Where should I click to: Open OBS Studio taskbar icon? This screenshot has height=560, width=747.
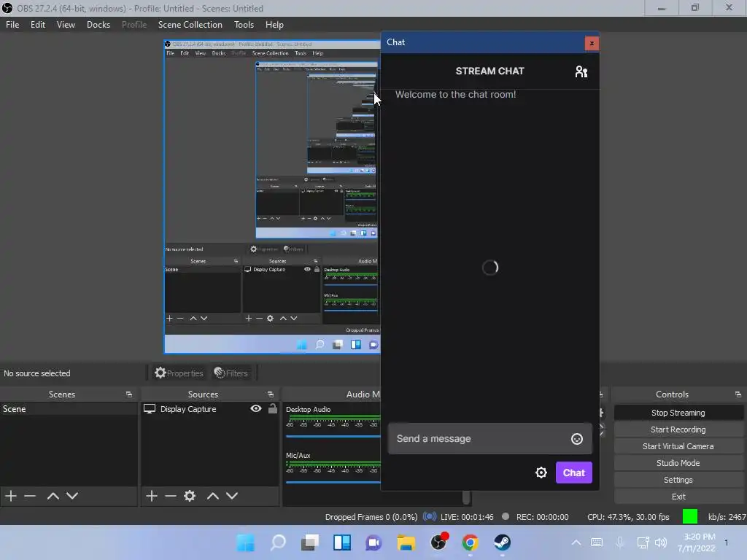(x=438, y=542)
